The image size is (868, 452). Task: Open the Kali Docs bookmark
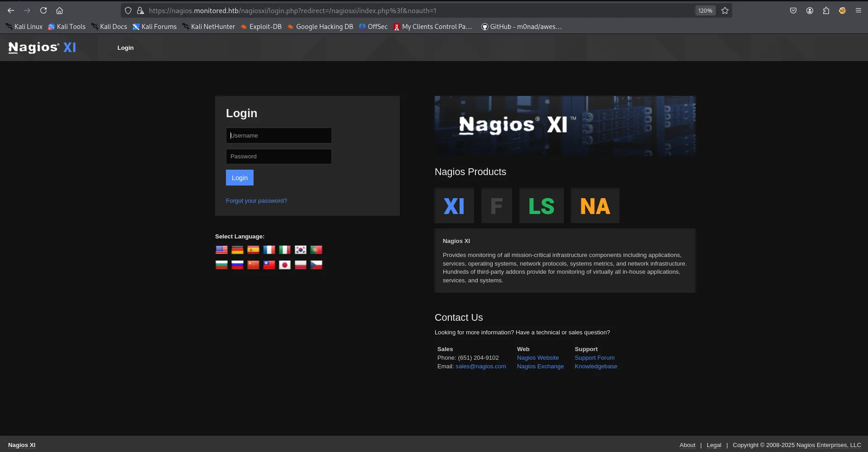pyautogui.click(x=109, y=27)
